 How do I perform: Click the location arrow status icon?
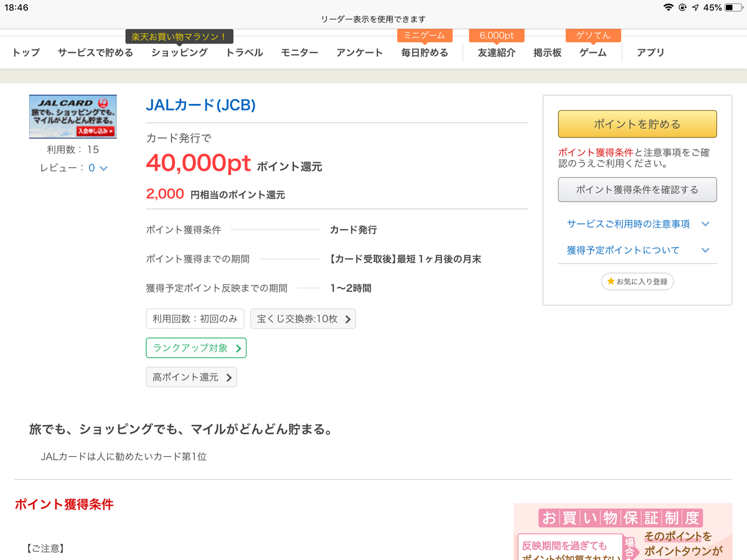(x=695, y=7)
